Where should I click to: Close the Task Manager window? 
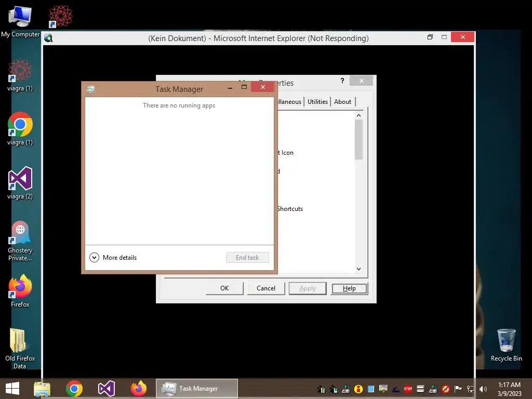[x=262, y=87]
